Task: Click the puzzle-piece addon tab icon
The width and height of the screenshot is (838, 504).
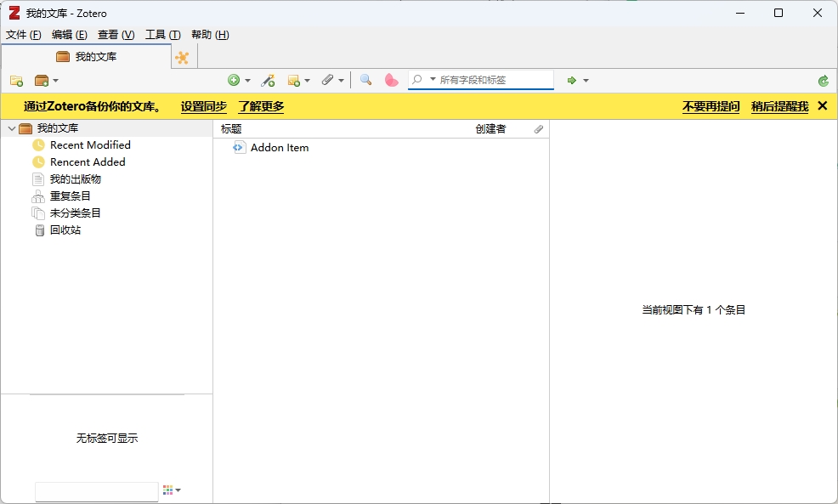Action: click(x=184, y=56)
